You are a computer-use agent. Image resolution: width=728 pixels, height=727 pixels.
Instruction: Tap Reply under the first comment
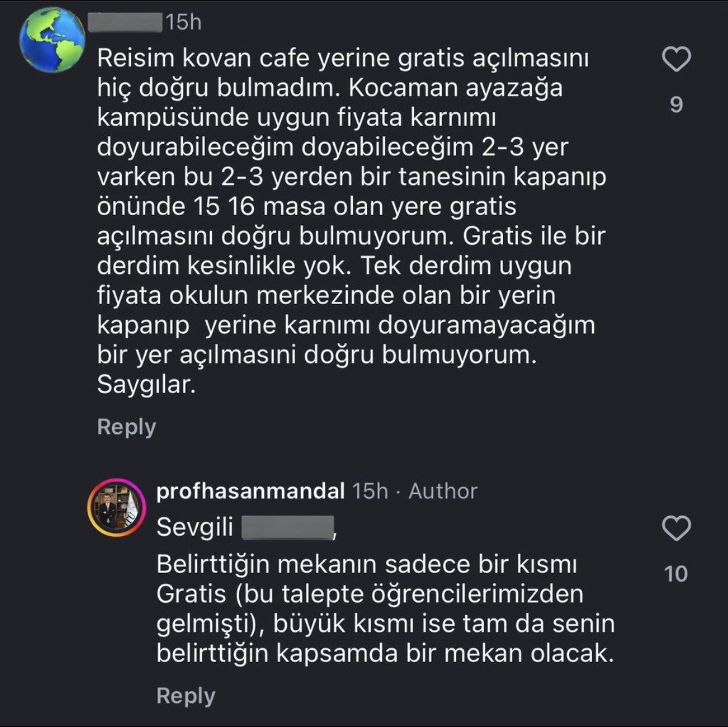126,426
